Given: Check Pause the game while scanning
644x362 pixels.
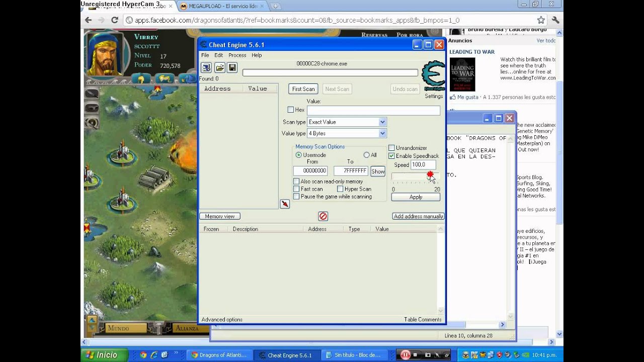Looking at the screenshot, I should click(x=296, y=197).
